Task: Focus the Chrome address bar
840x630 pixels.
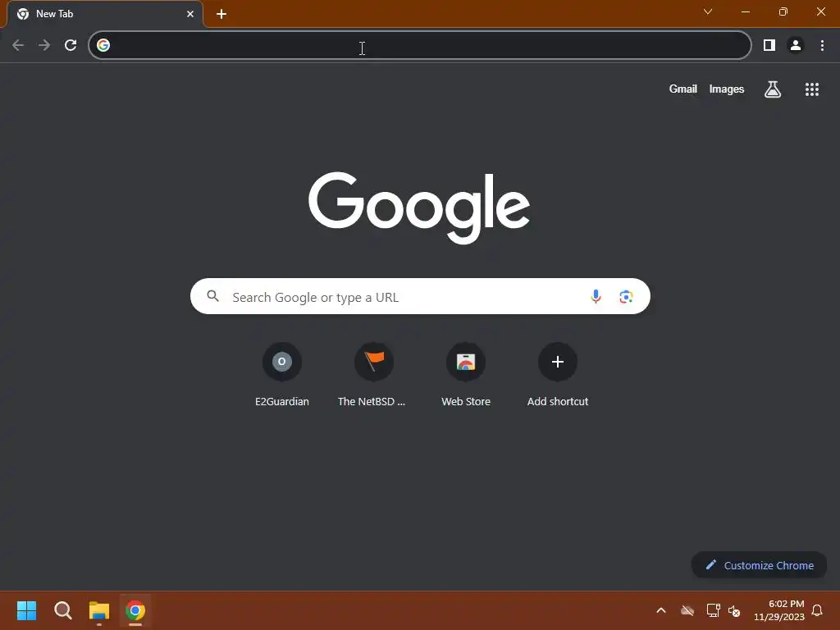Action: coord(419,45)
